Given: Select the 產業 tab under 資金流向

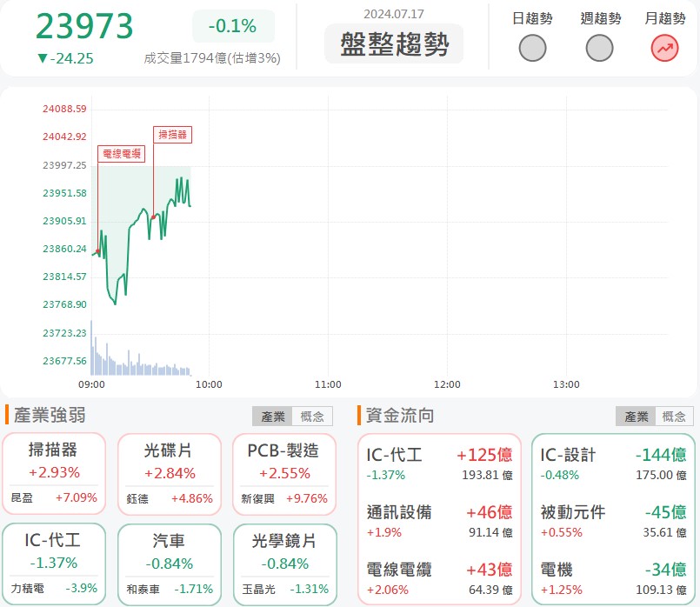Looking at the screenshot, I should pyautogui.click(x=636, y=417).
